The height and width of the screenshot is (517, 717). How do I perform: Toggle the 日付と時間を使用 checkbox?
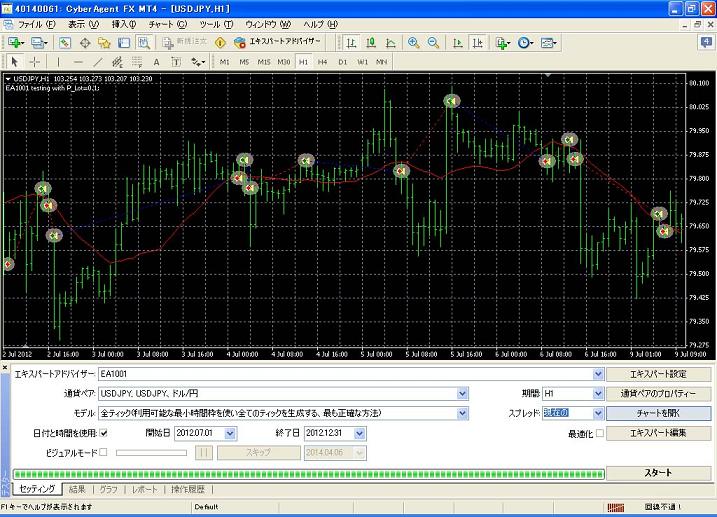pos(104,432)
